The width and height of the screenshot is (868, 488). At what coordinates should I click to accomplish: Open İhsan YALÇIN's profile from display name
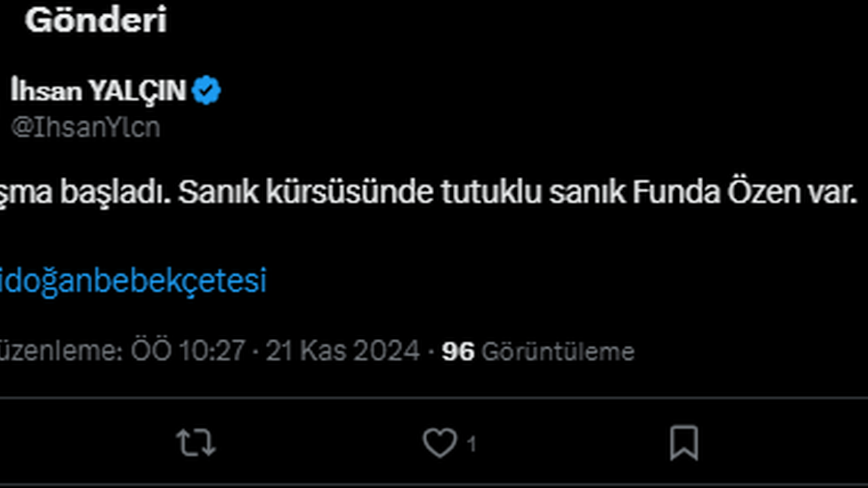tap(98, 91)
